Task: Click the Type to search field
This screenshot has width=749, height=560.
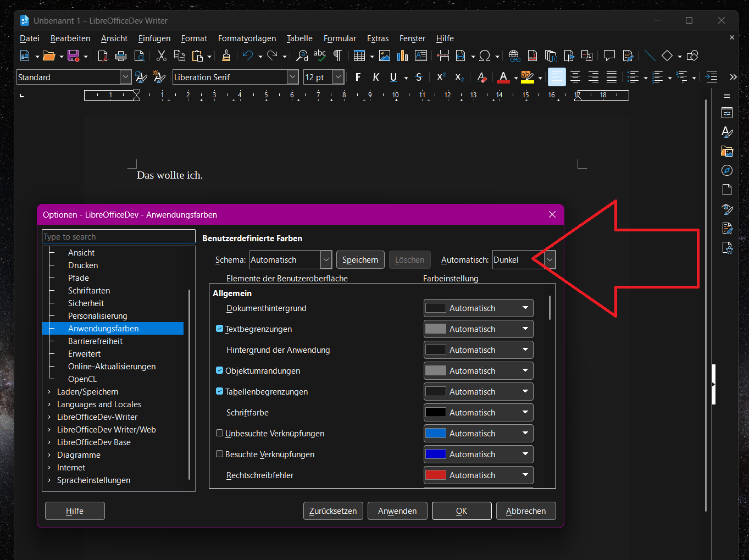Action: 119,236
